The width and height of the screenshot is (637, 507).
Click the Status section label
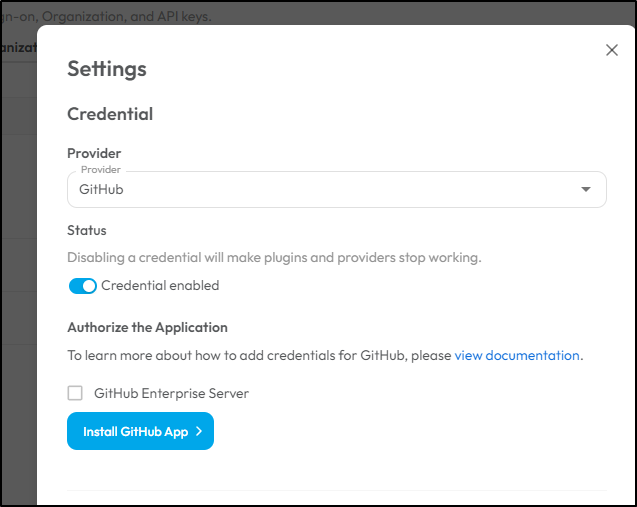pyautogui.click(x=87, y=230)
